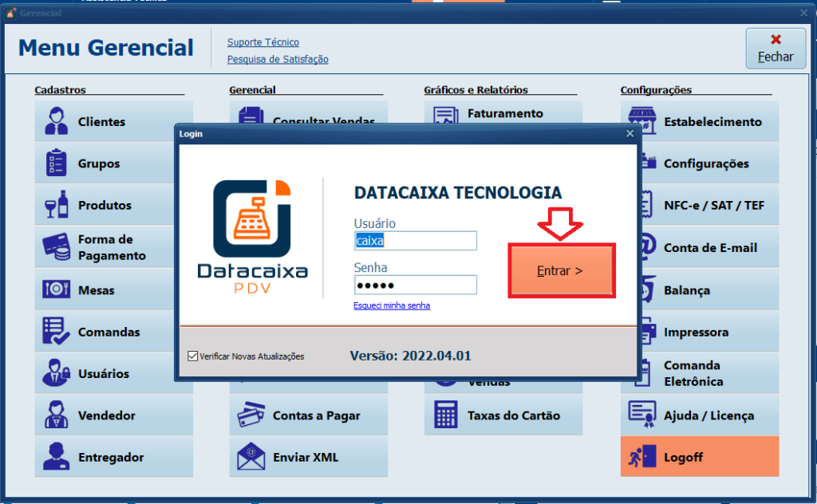Click the Enviar XML envelope icon
817x504 pixels.
tap(251, 457)
